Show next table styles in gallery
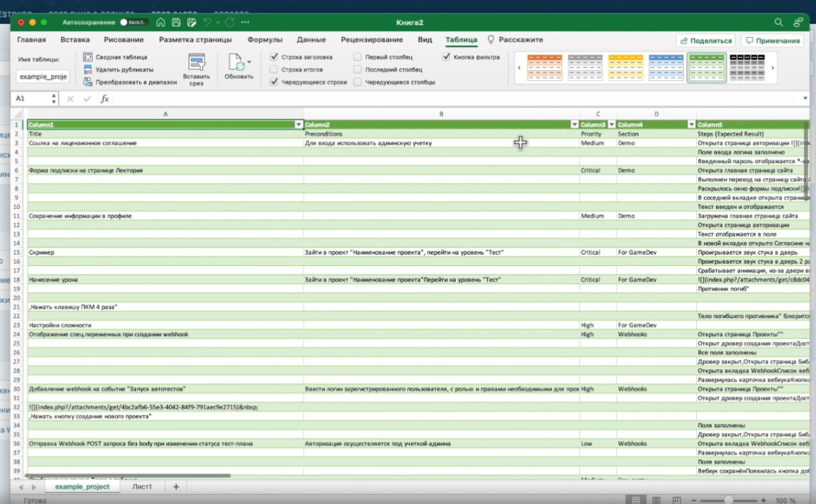The height and width of the screenshot is (504, 816). 772,67
